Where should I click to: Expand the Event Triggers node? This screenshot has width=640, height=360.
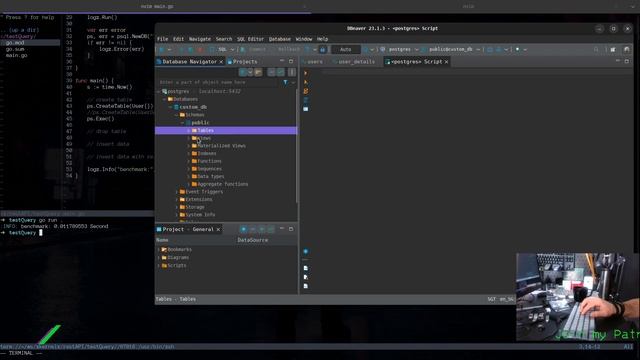pos(177,192)
